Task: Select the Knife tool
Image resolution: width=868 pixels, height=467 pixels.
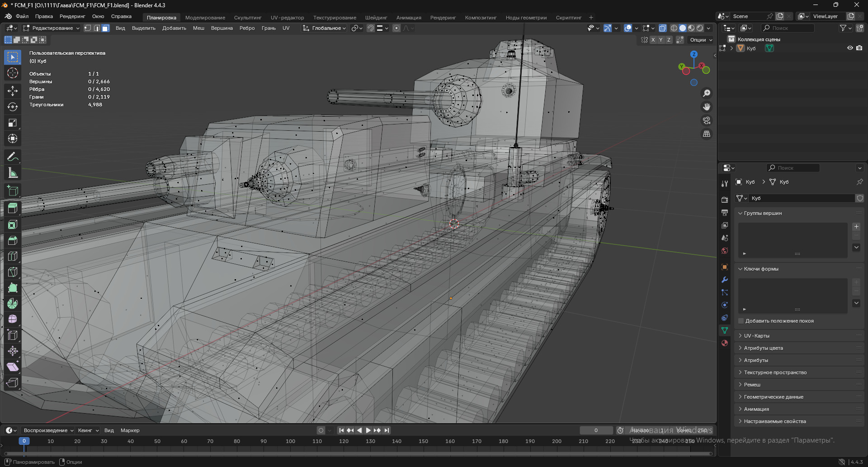Action: pos(13,272)
